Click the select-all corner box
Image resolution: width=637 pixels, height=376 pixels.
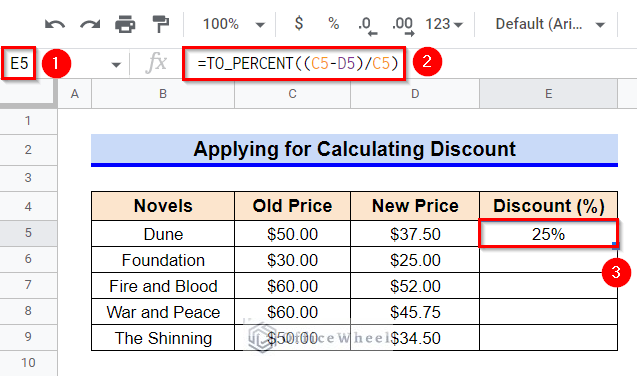pyautogui.click(x=27, y=94)
